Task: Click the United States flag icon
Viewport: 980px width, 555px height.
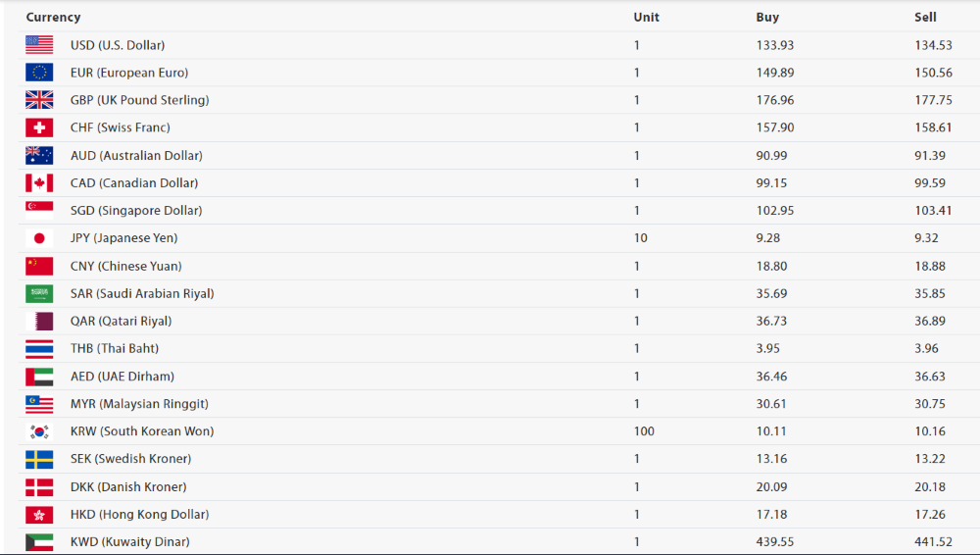Action: point(39,45)
